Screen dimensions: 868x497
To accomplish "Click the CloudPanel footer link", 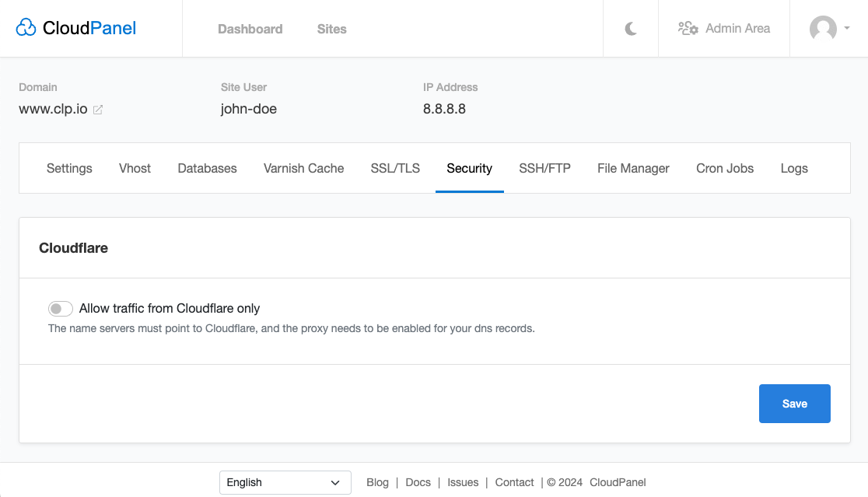I will tap(618, 482).
